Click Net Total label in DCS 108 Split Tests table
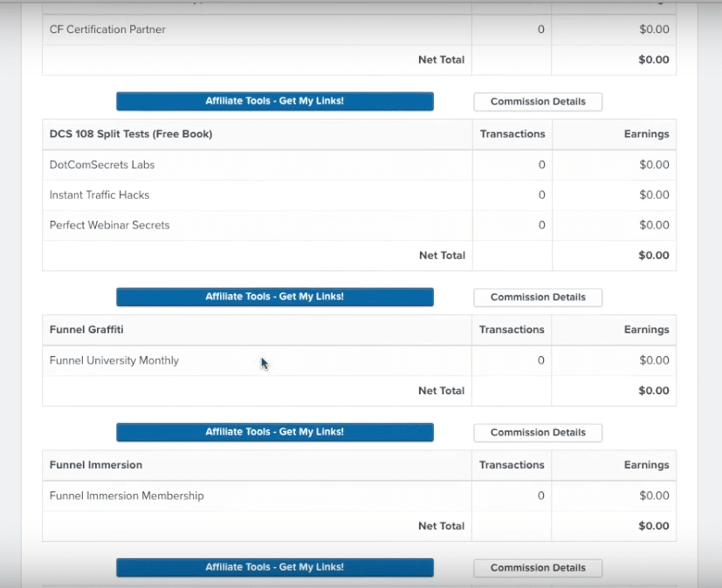Screen dimensions: 722x588 tap(442, 256)
